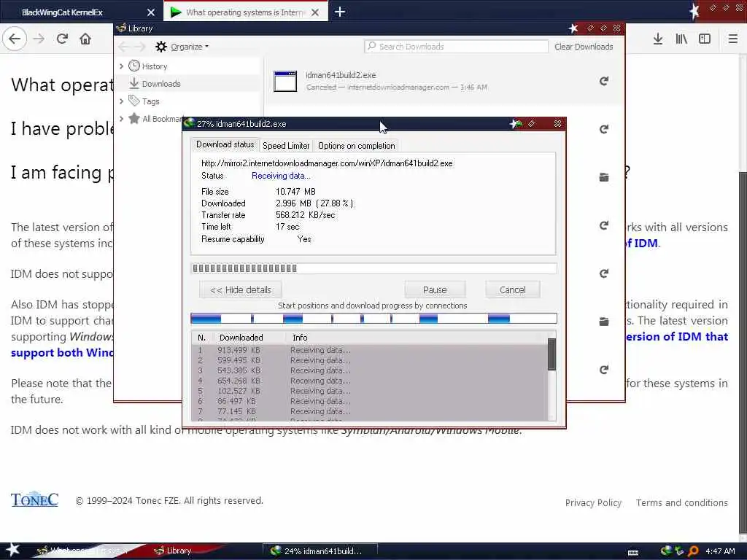
Task: Click IDM icon in download dialog title bar
Action: (x=189, y=123)
